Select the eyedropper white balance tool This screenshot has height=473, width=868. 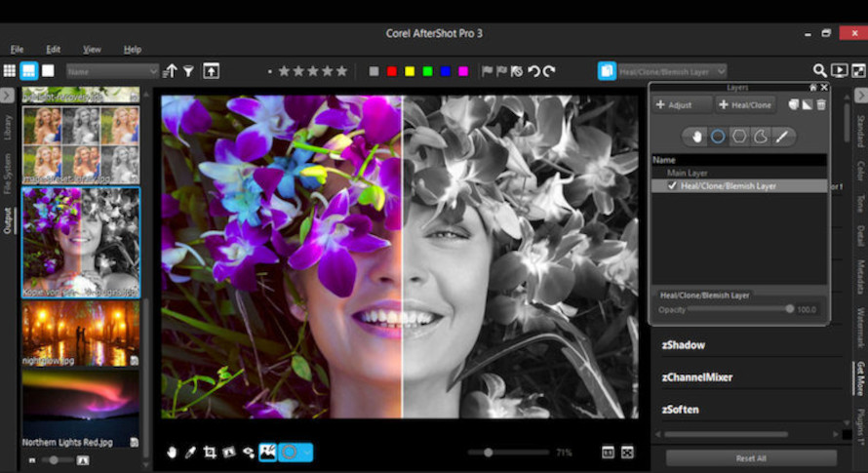(190, 453)
